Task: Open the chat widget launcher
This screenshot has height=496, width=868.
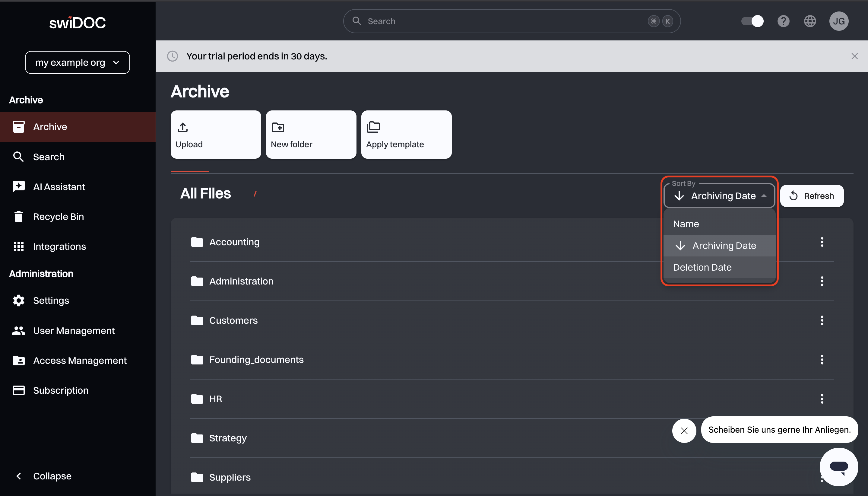Action: (x=839, y=467)
